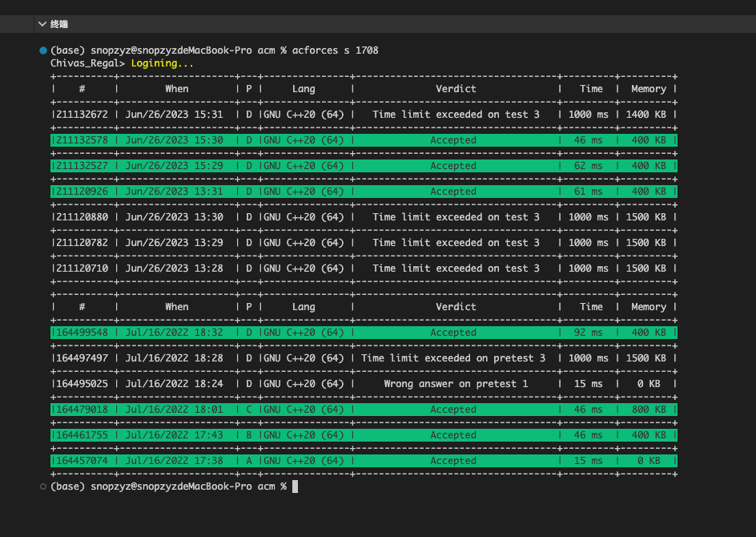The width and height of the screenshot is (756, 537).
Task: Click 'When' header in first table
Action: click(177, 89)
